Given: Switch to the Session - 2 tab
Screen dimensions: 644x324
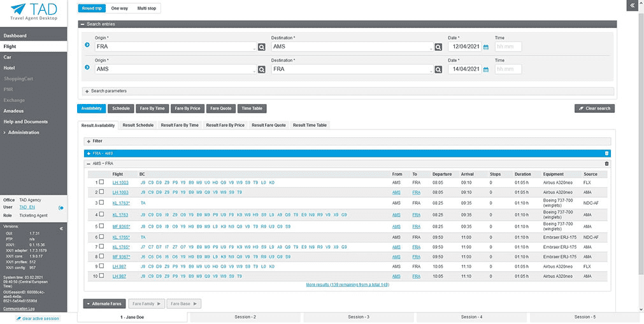Looking at the screenshot, I should (x=245, y=317).
